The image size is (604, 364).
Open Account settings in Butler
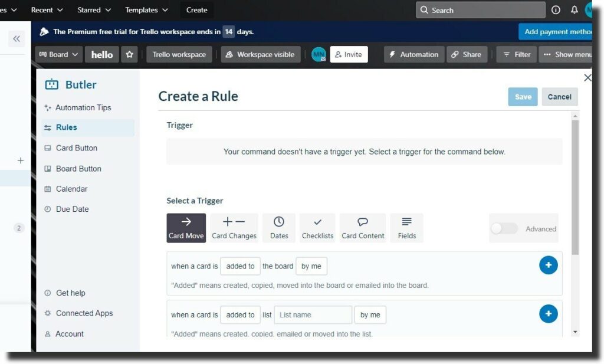70,333
